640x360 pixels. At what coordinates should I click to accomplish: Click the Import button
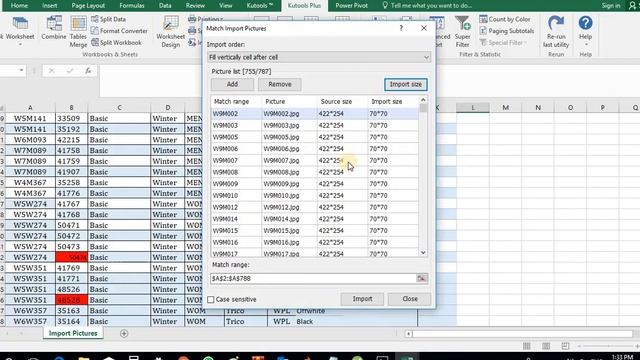[x=362, y=299]
